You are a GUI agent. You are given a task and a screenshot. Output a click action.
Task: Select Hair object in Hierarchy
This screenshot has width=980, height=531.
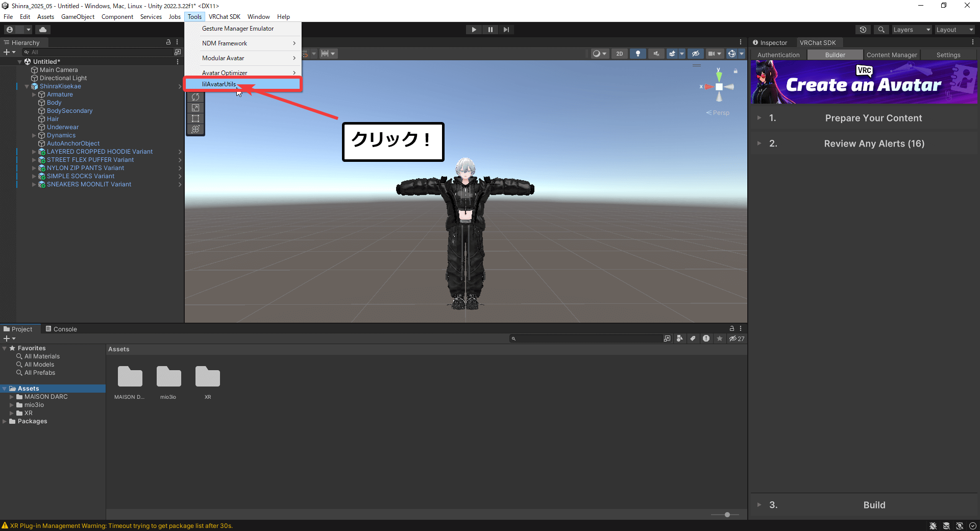click(x=53, y=119)
